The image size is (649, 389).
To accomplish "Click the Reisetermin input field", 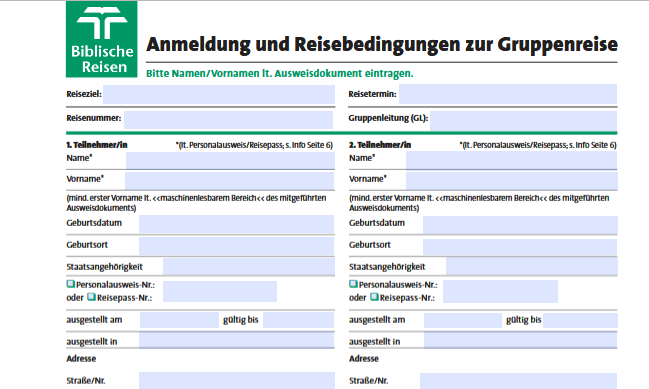I will click(507, 94).
